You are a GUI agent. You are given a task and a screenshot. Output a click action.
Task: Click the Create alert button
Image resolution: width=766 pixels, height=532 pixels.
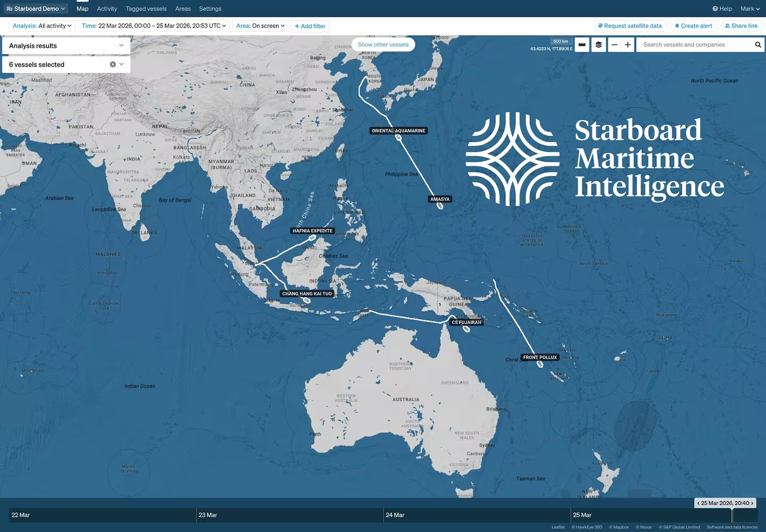(x=694, y=26)
